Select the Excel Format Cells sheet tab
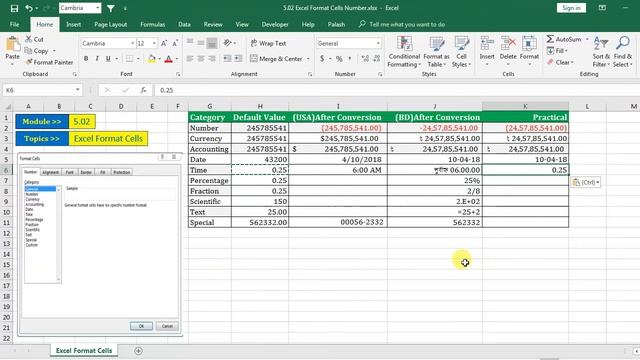 84,351
